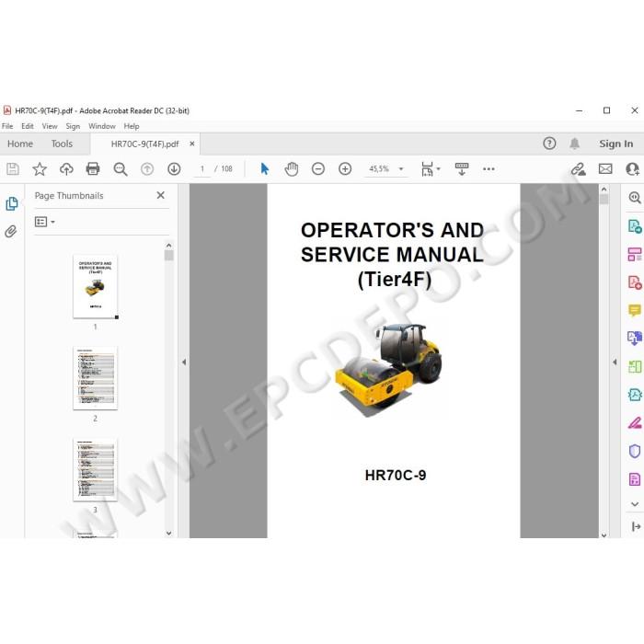644x644 pixels.
Task: Click thumbnails panel scroll down arrow
Action: tap(168, 533)
